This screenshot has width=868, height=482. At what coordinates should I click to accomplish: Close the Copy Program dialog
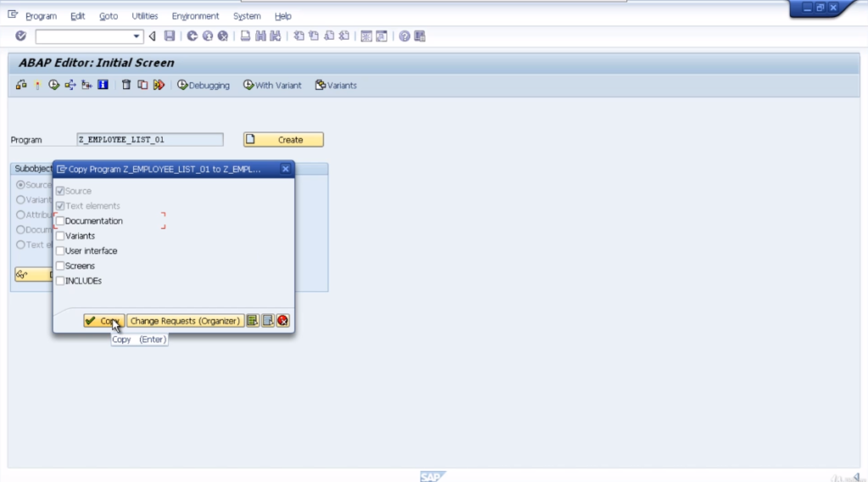click(x=285, y=169)
